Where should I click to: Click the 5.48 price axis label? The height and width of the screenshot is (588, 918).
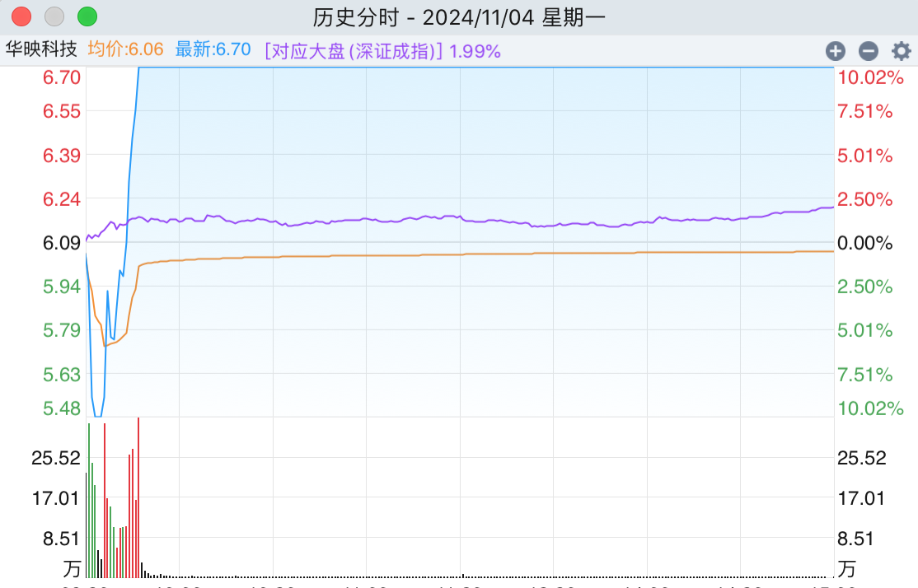(62, 408)
